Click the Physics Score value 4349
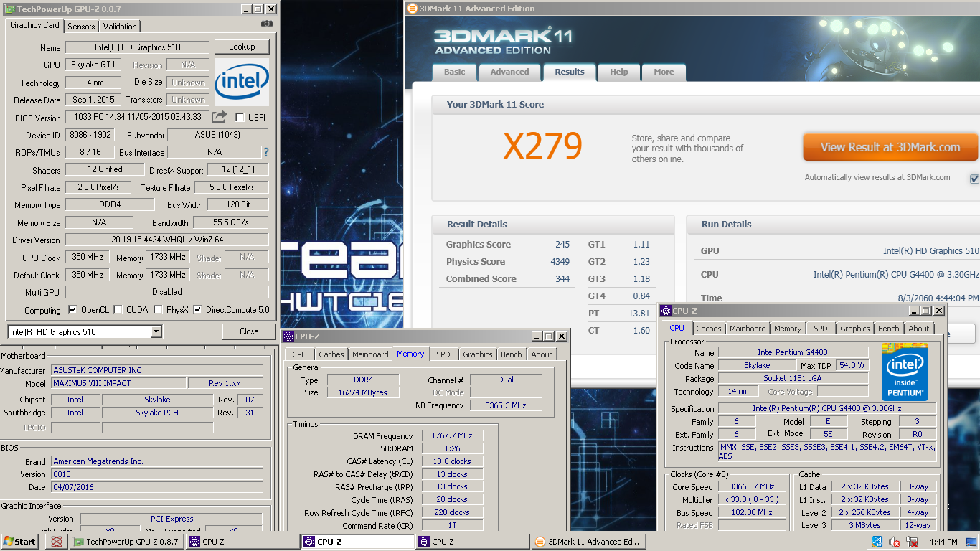The image size is (980, 551). tap(560, 262)
